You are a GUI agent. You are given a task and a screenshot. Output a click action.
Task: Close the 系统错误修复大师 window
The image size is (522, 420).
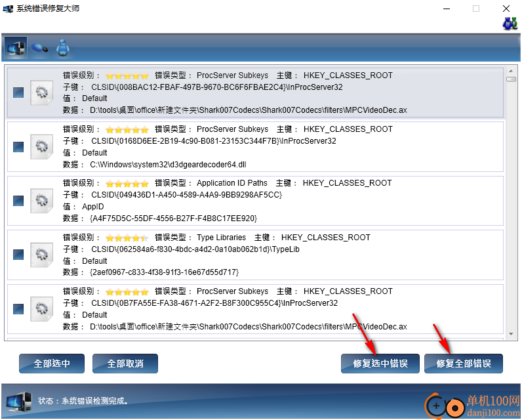pyautogui.click(x=506, y=9)
